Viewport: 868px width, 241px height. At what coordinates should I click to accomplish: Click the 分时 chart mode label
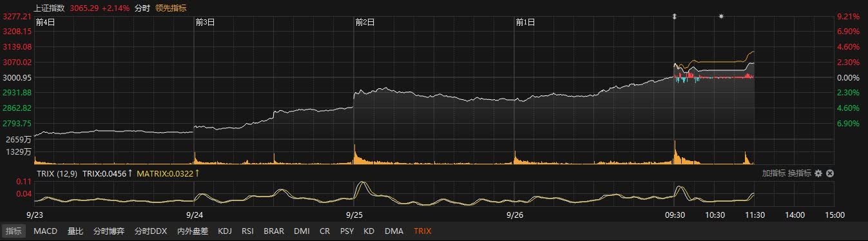pyautogui.click(x=142, y=8)
